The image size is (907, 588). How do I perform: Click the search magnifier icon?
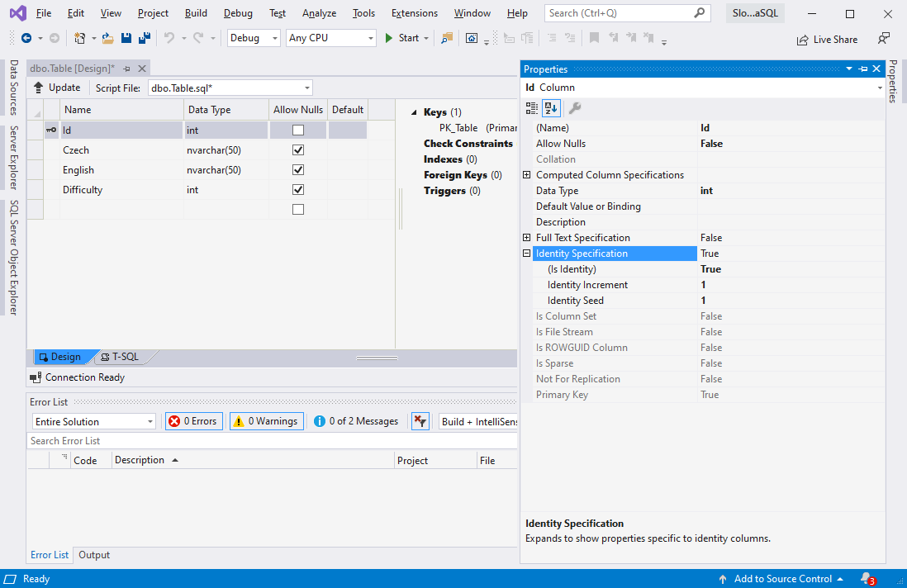700,12
